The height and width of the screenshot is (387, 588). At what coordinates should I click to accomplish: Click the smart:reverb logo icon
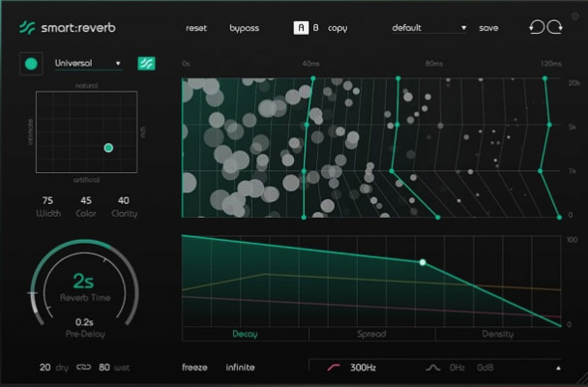tap(27, 28)
